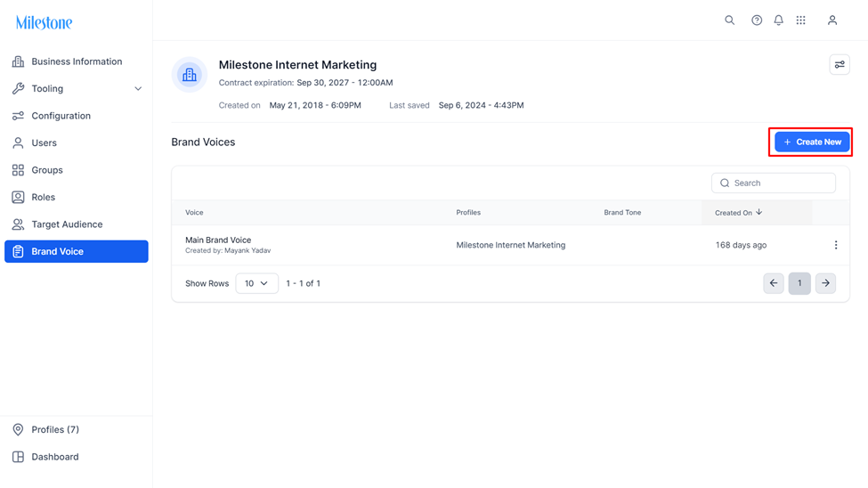Click the Milestone Internet Marketing title

point(297,65)
